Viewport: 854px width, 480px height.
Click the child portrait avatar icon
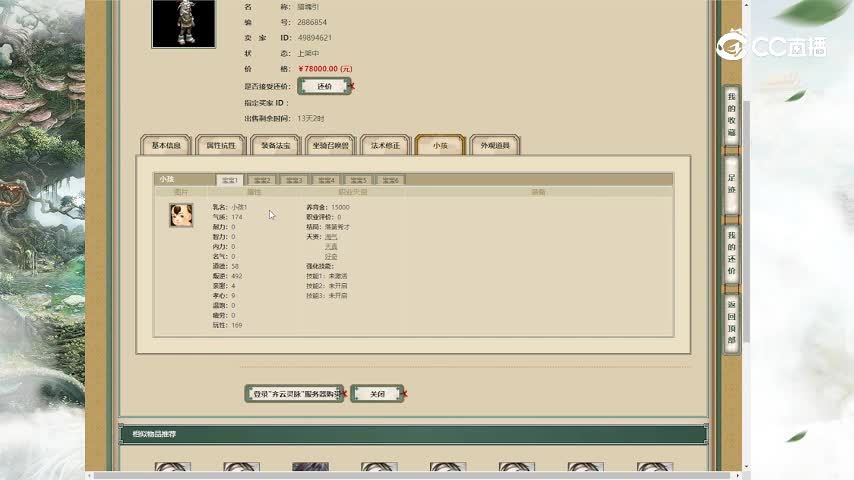coord(181,215)
